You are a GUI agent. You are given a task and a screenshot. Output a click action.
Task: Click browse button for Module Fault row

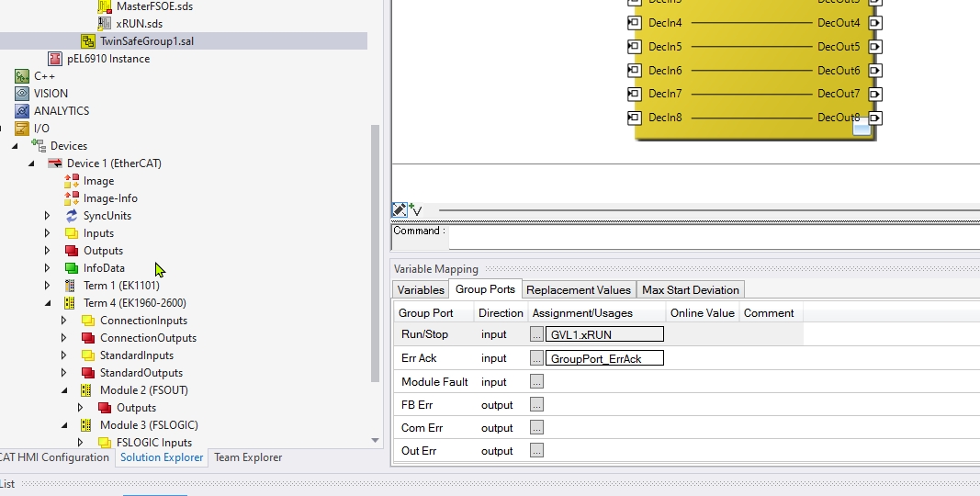tap(536, 381)
